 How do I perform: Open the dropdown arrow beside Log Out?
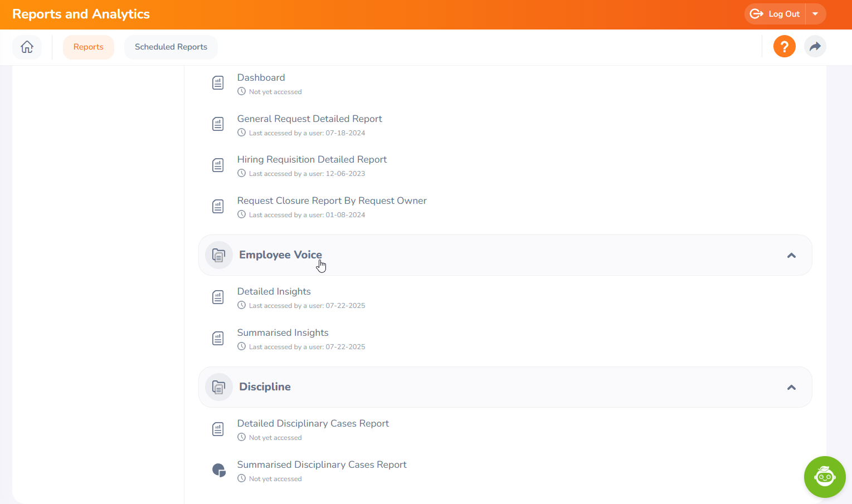click(815, 14)
